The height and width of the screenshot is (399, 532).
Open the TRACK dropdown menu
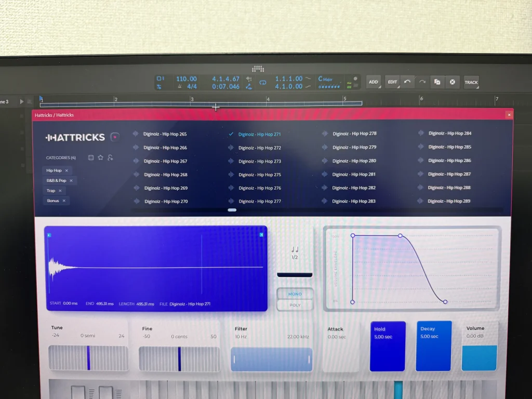pos(471,82)
